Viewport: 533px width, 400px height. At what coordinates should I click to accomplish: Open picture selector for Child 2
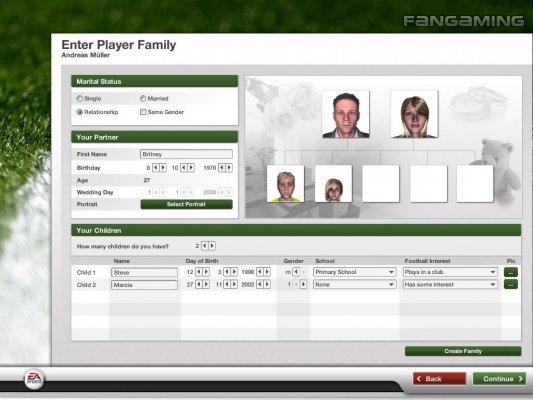click(511, 284)
